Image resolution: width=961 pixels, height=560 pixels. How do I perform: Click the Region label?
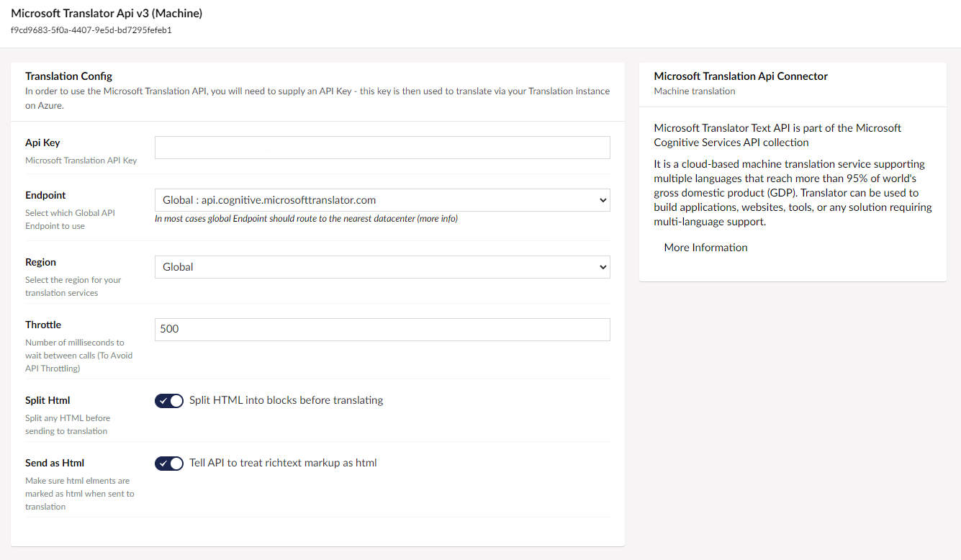(40, 263)
